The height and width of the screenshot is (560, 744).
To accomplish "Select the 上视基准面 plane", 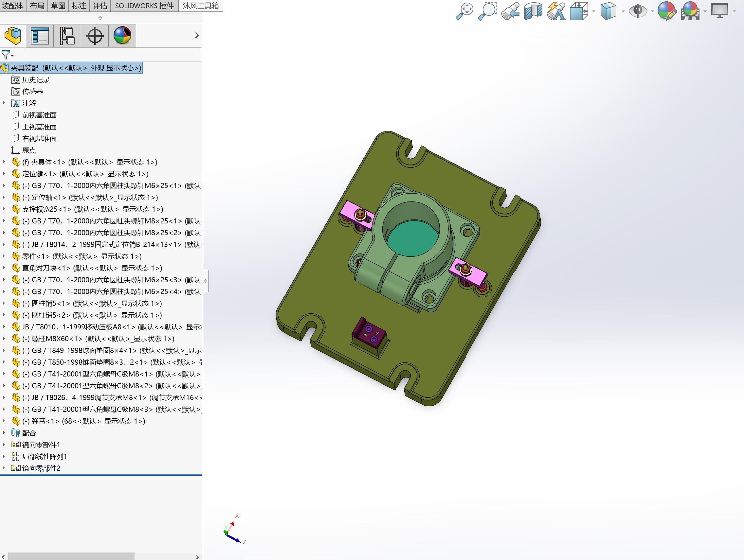I will point(34,127).
